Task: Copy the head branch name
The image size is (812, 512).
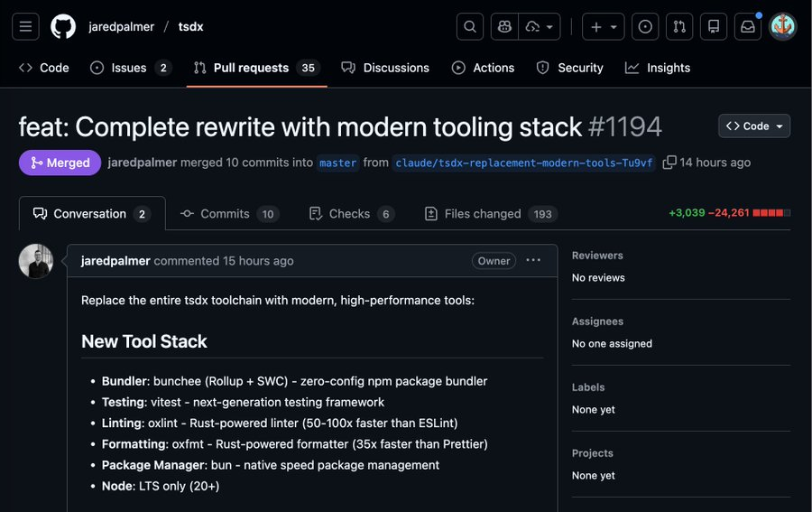Action: [669, 163]
